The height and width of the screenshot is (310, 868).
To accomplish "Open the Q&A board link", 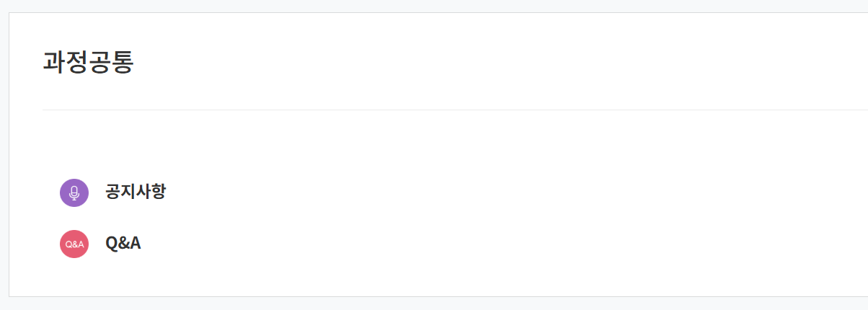I will coord(123,244).
